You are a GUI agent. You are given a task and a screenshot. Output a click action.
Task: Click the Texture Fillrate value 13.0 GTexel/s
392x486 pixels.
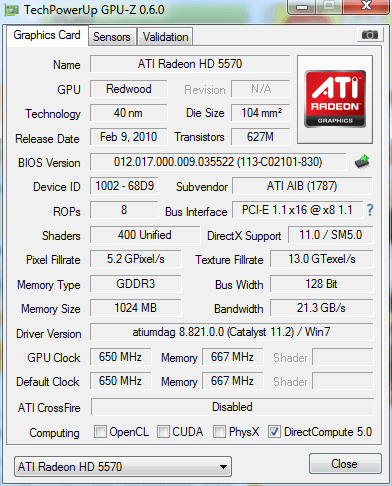(x=322, y=259)
